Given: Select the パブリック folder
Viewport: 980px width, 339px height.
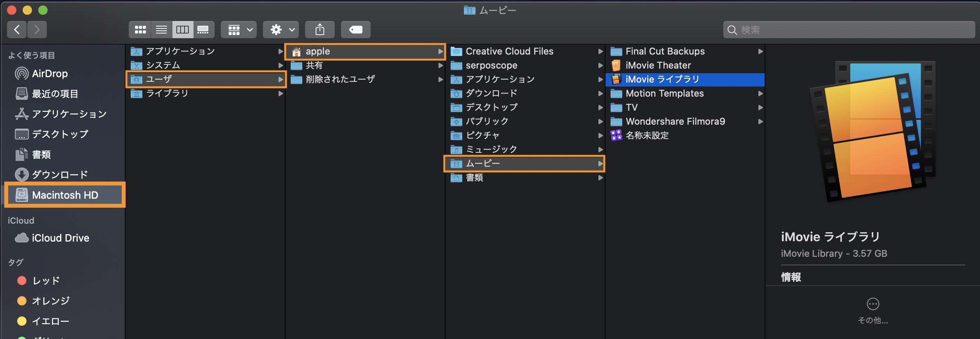Looking at the screenshot, I should coord(525,122).
